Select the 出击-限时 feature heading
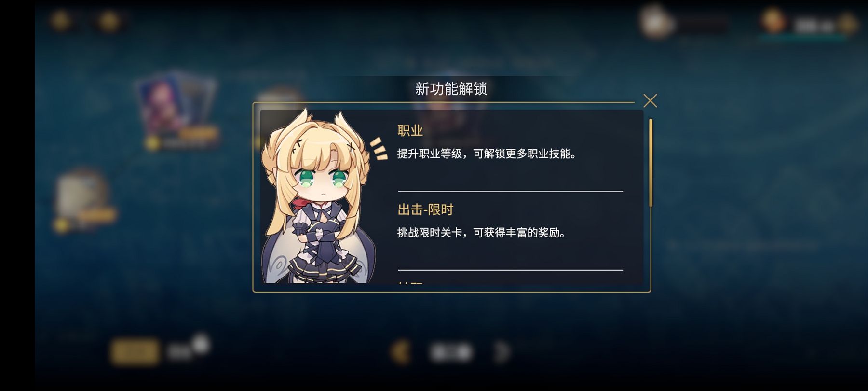 click(x=425, y=209)
